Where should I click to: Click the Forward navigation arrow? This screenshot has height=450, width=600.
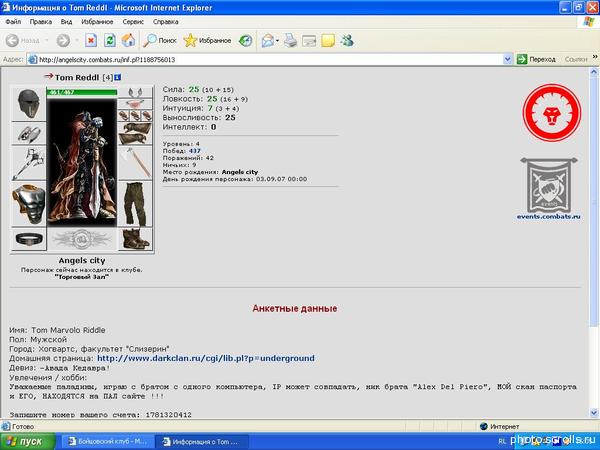(x=63, y=40)
